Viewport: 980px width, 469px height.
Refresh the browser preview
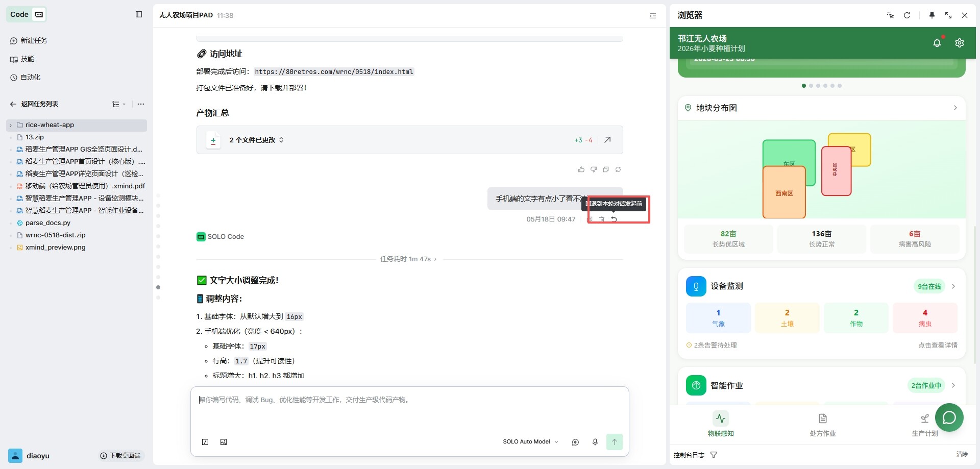click(x=907, y=15)
